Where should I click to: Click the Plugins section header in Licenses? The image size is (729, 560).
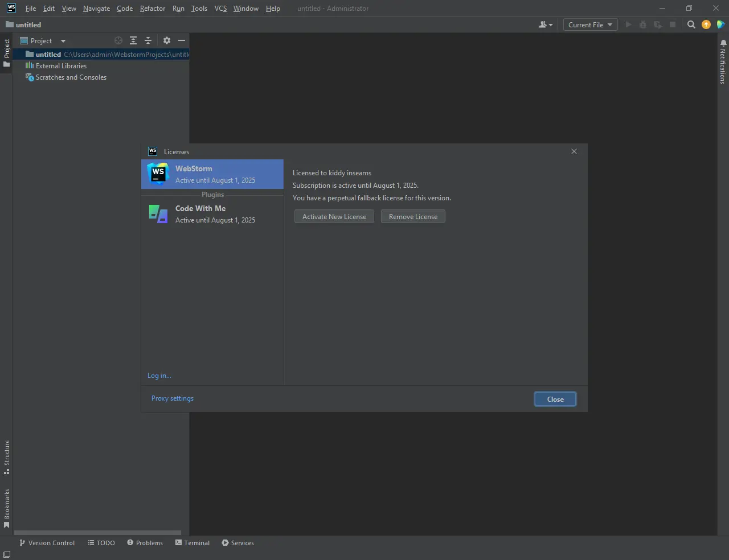pyautogui.click(x=212, y=195)
